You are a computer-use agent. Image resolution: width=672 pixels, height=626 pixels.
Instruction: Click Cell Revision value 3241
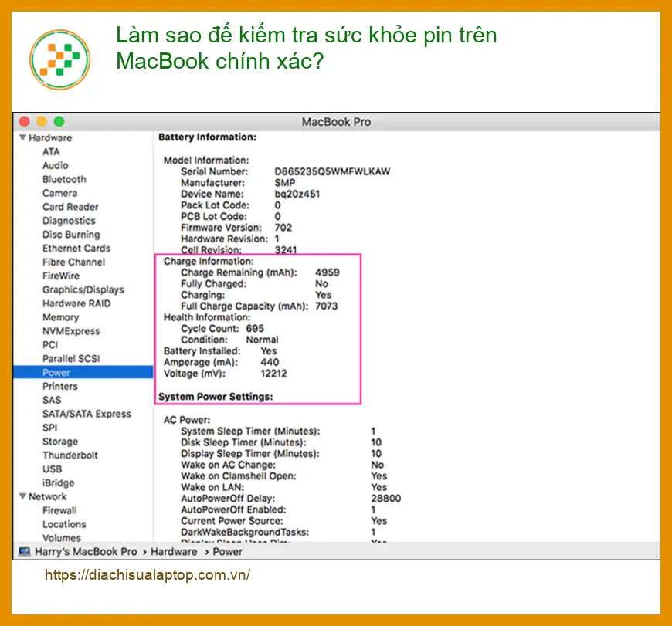[x=286, y=249]
